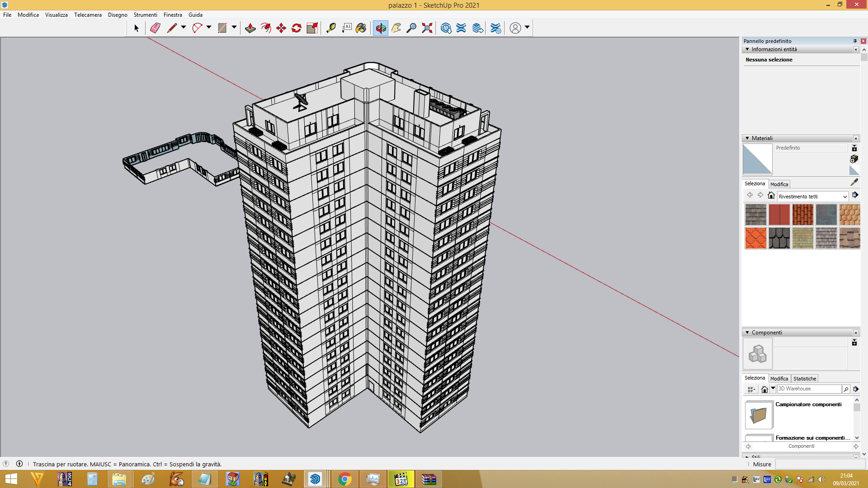The image size is (868, 488).
Task: Open Google Chrome from the taskbar
Action: click(344, 479)
